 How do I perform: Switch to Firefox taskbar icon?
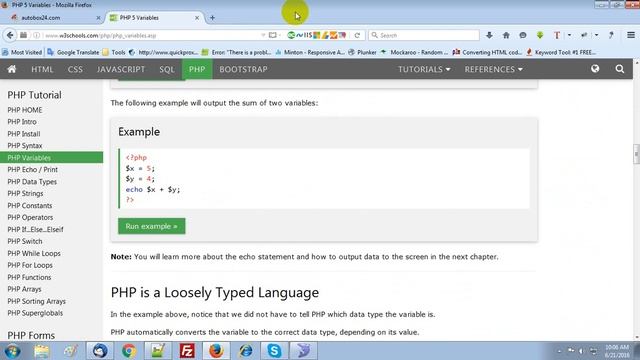pos(216,351)
